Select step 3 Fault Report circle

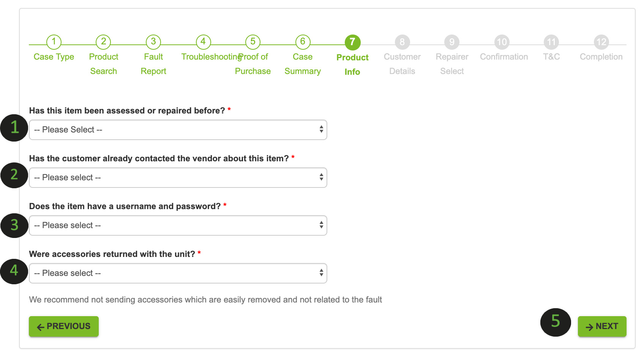click(x=153, y=42)
